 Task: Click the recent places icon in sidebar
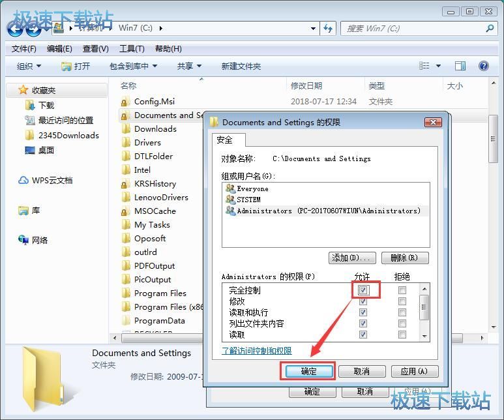point(29,120)
